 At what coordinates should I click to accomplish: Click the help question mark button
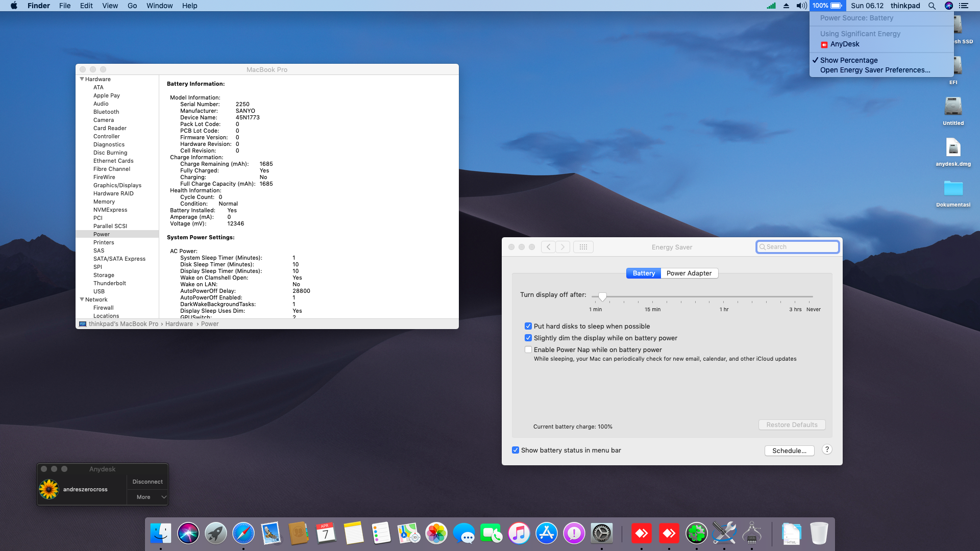pyautogui.click(x=827, y=449)
